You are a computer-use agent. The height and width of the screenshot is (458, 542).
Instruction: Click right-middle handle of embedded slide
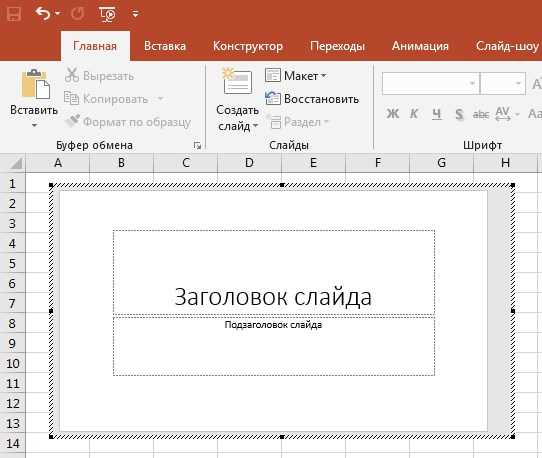click(x=513, y=311)
